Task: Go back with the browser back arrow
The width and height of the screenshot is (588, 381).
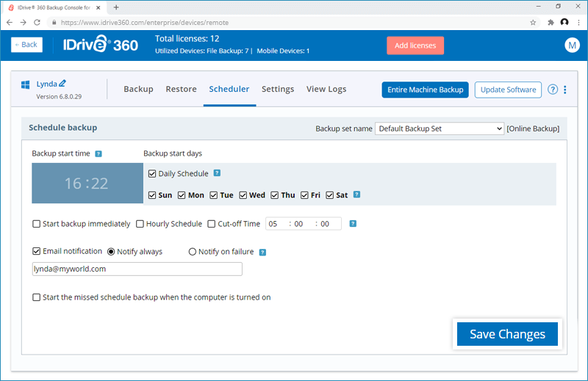Action: pos(10,23)
